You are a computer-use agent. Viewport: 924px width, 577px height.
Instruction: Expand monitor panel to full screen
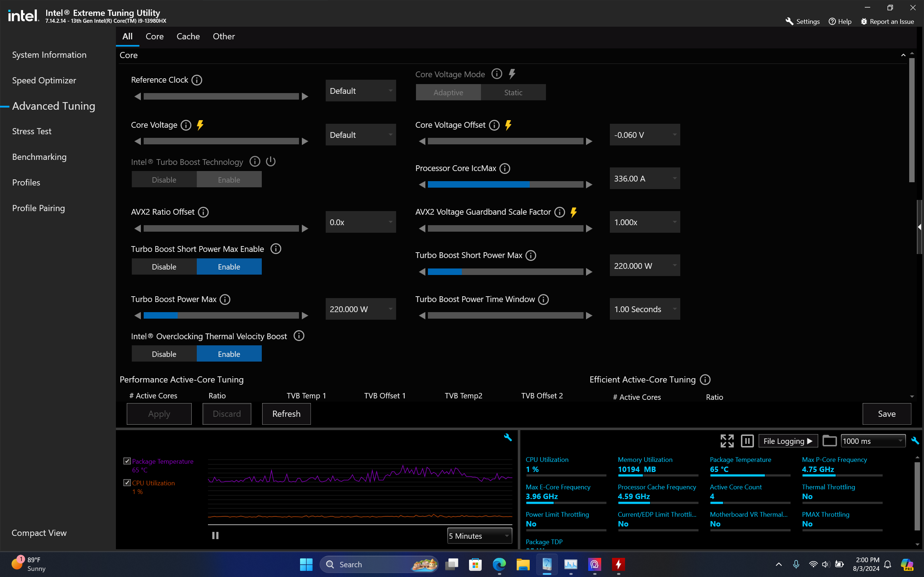[x=726, y=441]
